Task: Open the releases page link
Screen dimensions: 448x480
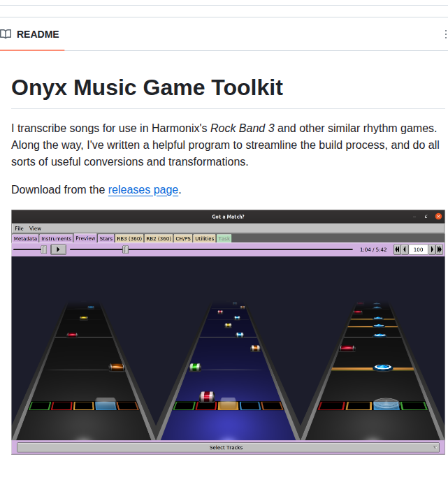Action: click(143, 190)
